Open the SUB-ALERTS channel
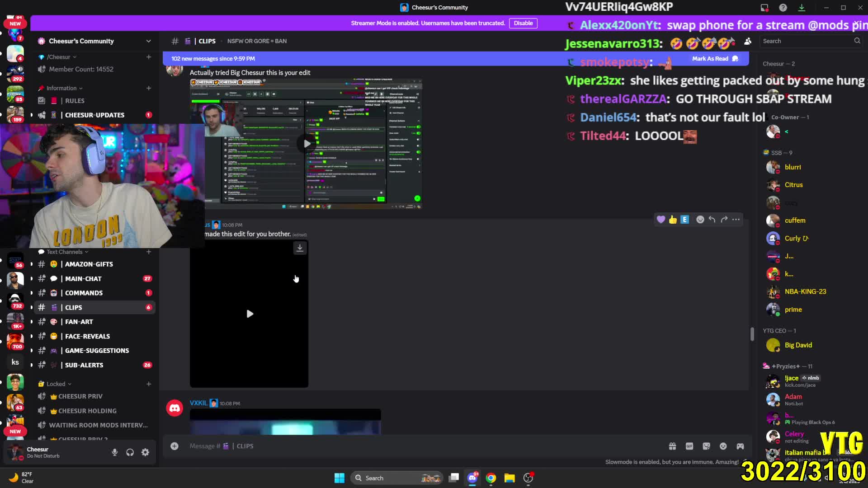868x488 pixels. 95,365
